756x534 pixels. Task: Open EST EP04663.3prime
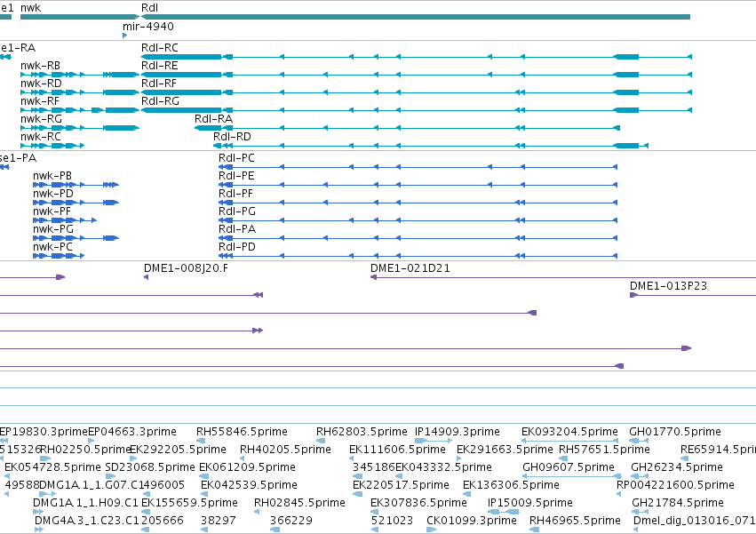pos(132,432)
